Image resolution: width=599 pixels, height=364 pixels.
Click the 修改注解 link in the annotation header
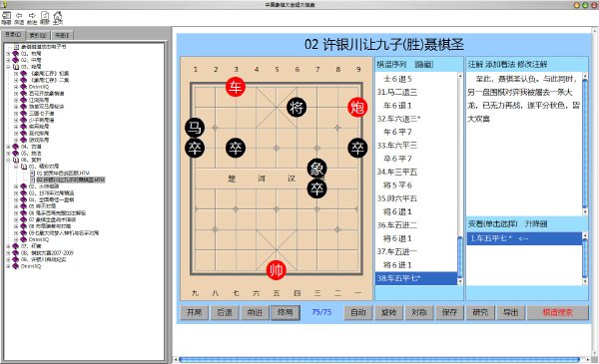(x=531, y=65)
